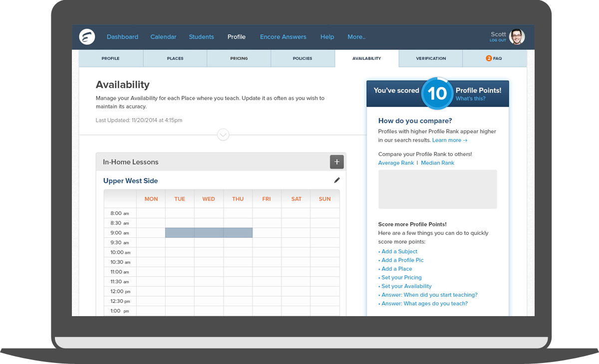Click the gray rank comparison chart area

437,189
